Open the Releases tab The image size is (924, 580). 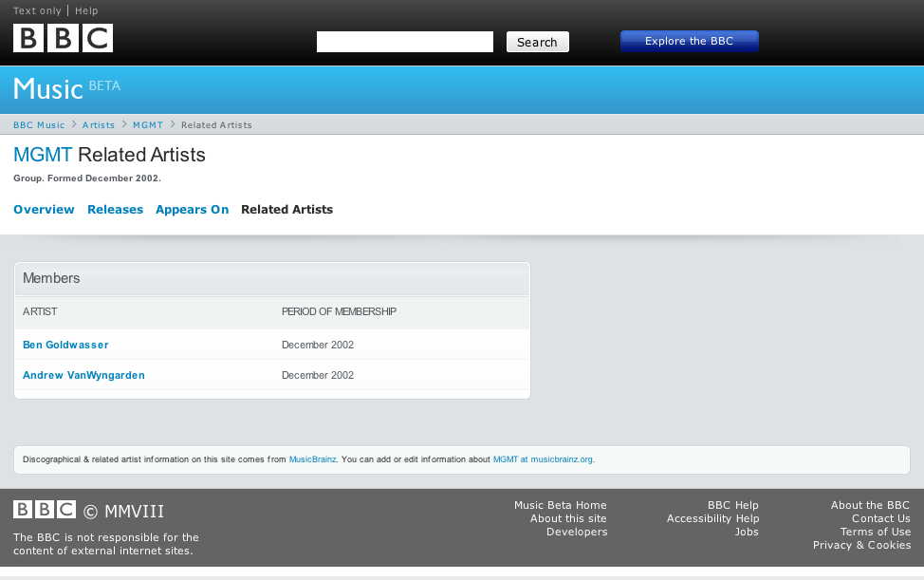[x=116, y=209]
